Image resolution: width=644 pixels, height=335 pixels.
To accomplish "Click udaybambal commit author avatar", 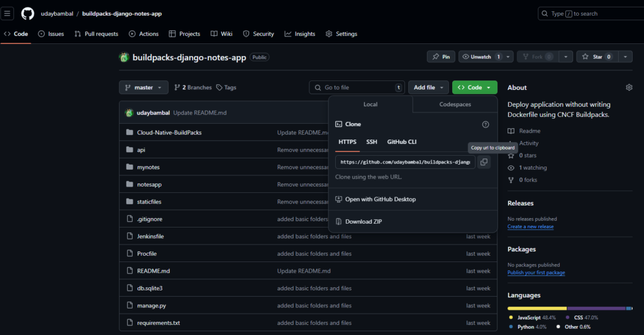I will click(129, 113).
